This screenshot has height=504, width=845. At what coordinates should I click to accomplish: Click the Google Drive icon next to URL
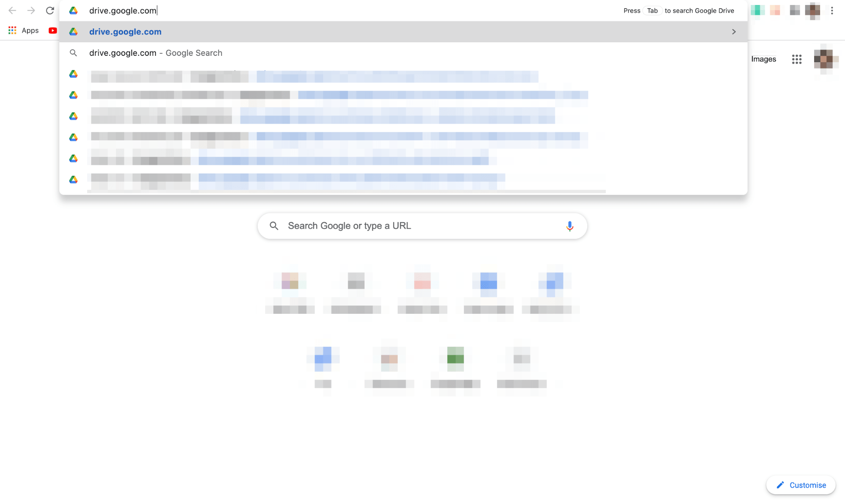click(74, 10)
